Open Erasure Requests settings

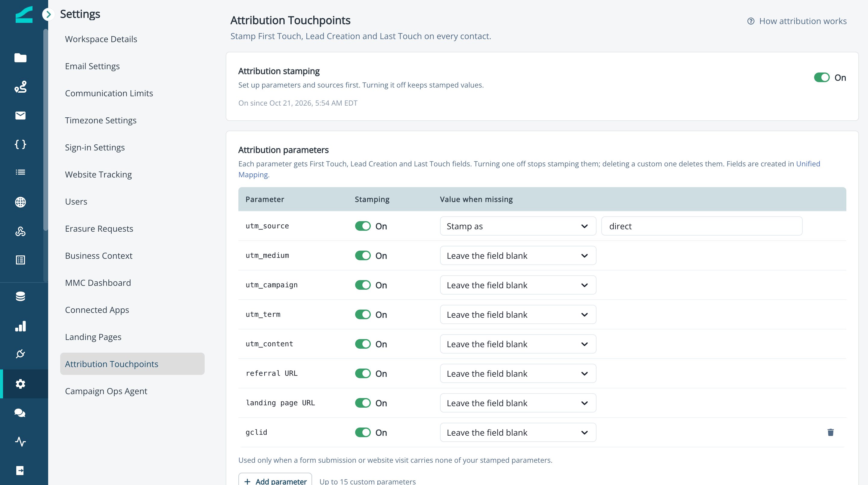132,229
